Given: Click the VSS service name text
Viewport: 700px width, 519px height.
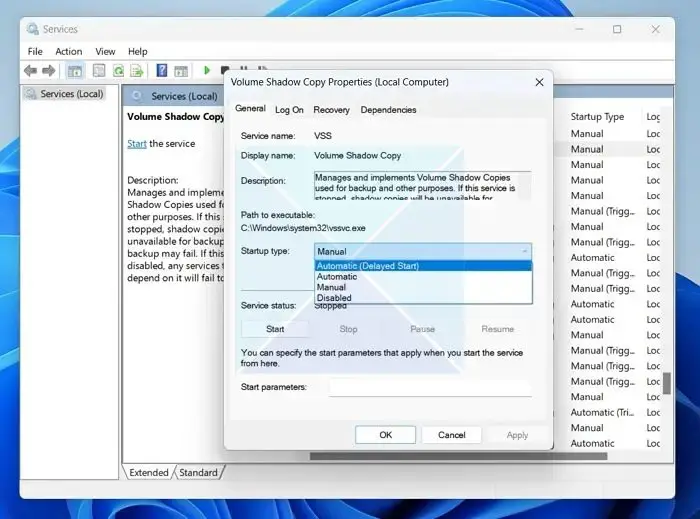Looking at the screenshot, I should click(323, 136).
